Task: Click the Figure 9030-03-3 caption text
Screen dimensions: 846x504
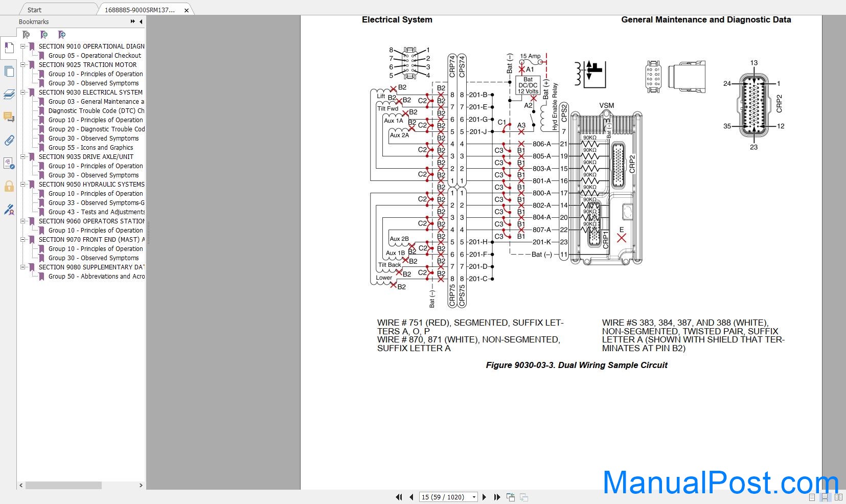Action: point(577,365)
